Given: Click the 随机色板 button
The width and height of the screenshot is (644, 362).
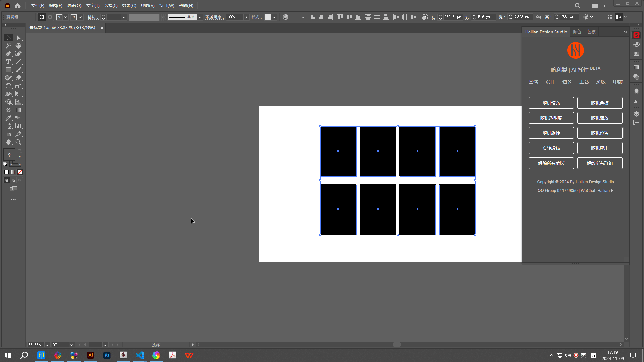Looking at the screenshot, I should click(600, 103).
